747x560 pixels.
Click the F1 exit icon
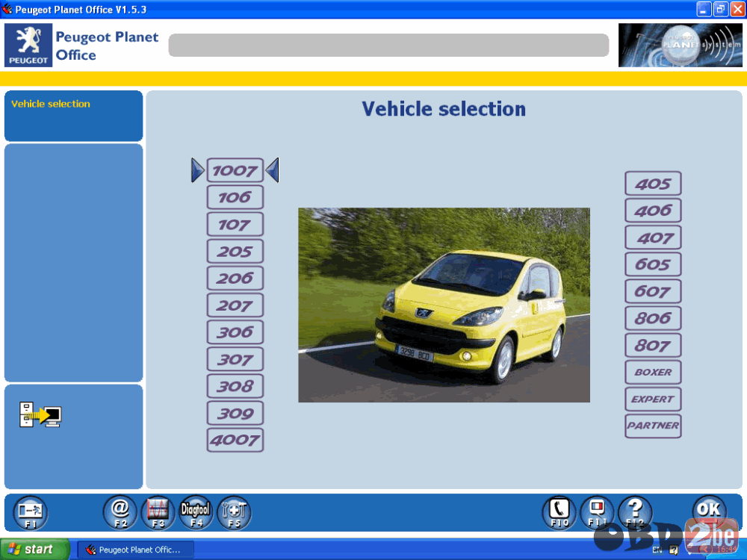(30, 513)
